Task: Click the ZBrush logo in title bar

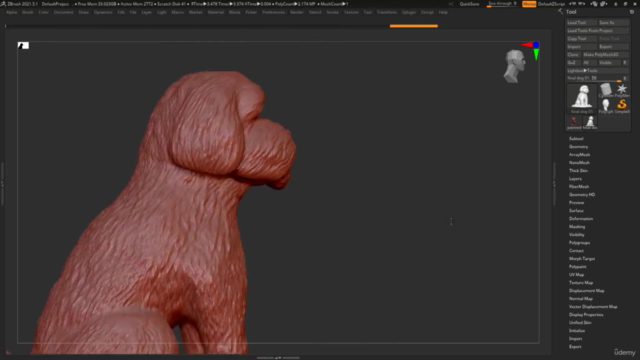Action: click(3, 4)
